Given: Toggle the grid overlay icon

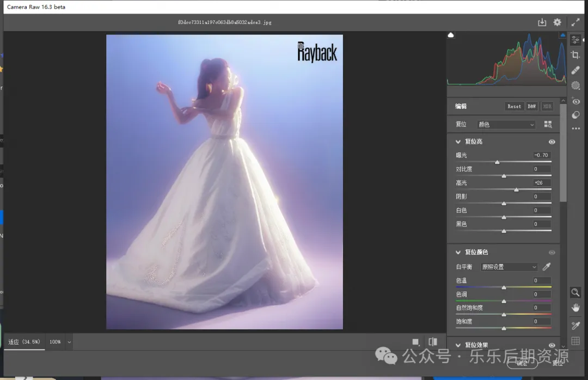Looking at the screenshot, I should click(575, 341).
